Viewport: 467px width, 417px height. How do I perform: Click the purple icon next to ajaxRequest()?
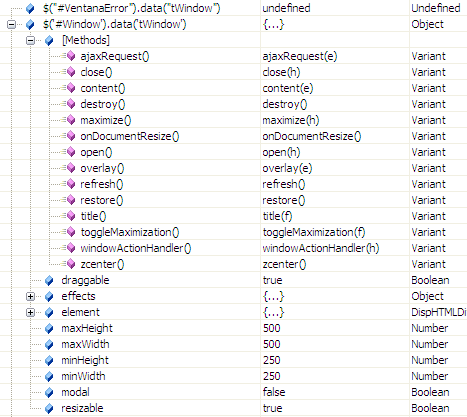[71, 56]
